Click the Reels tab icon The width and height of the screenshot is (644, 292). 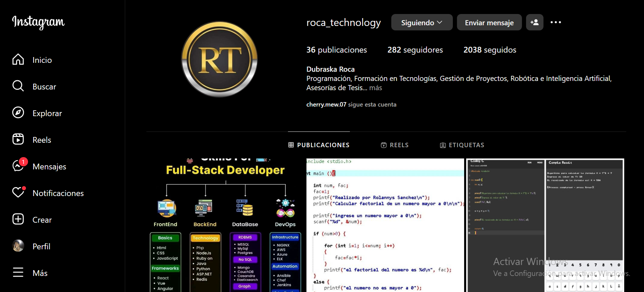[x=384, y=145]
